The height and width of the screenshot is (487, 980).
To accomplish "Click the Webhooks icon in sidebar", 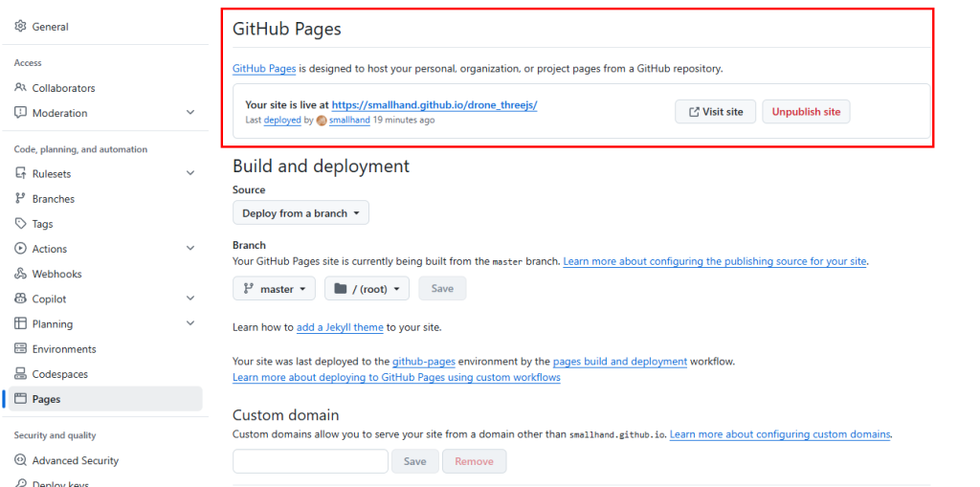I will click(x=21, y=274).
